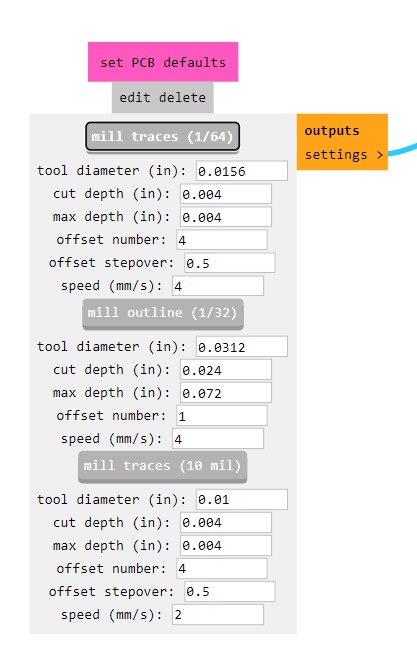Focus the 10 mil tool diameter field 0.01
Screen dimensions: 417x658
[x=242, y=499]
